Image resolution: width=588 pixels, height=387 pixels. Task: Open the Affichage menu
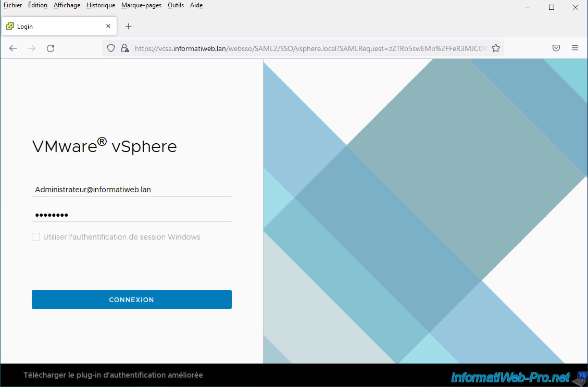67,5
